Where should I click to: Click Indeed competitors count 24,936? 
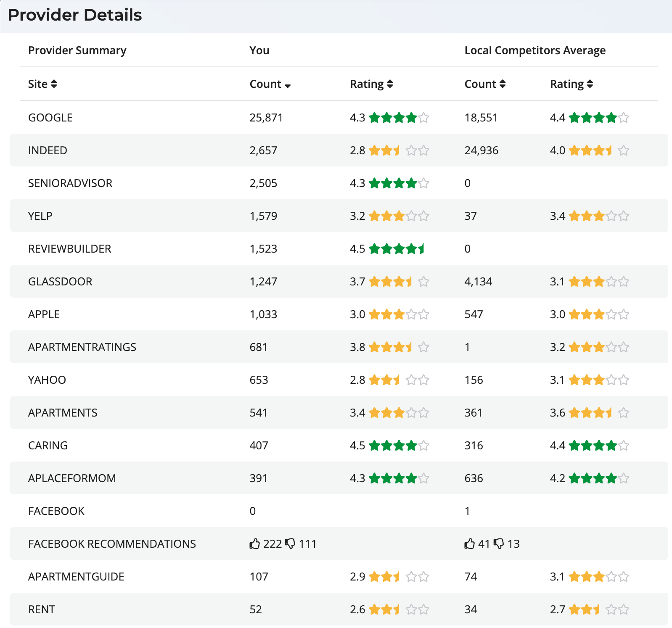click(482, 150)
